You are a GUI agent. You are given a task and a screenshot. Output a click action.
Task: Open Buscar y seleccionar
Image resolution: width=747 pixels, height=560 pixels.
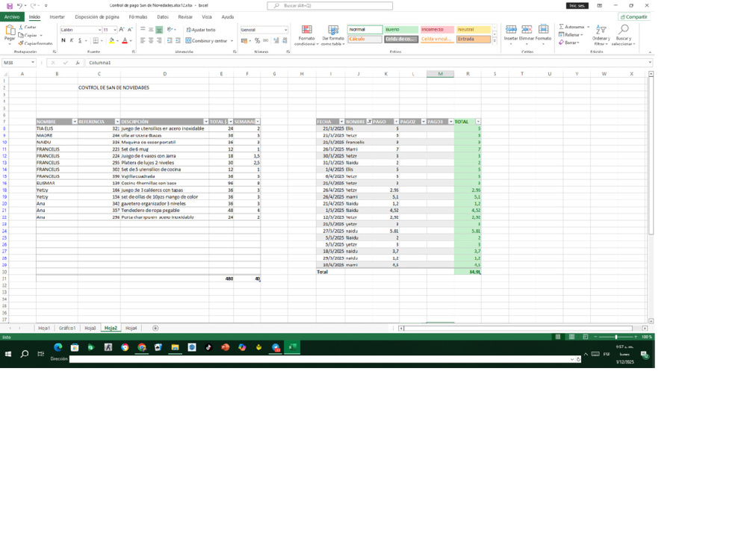point(623,35)
